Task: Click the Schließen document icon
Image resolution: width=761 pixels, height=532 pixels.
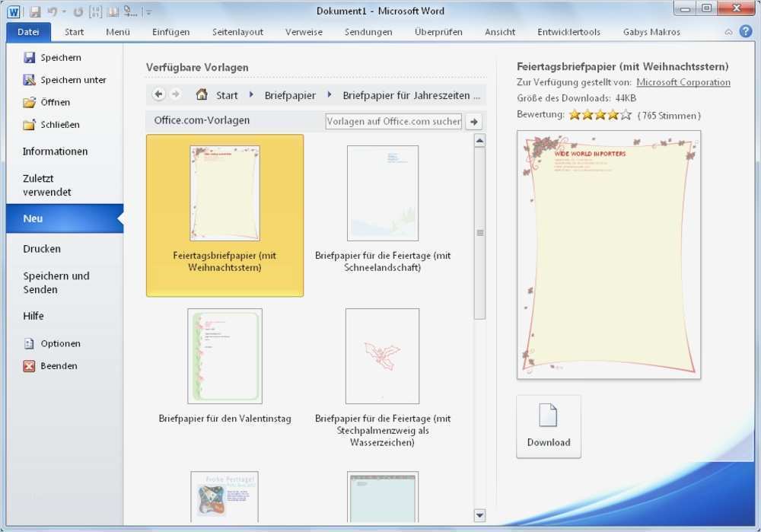Action: (30, 124)
